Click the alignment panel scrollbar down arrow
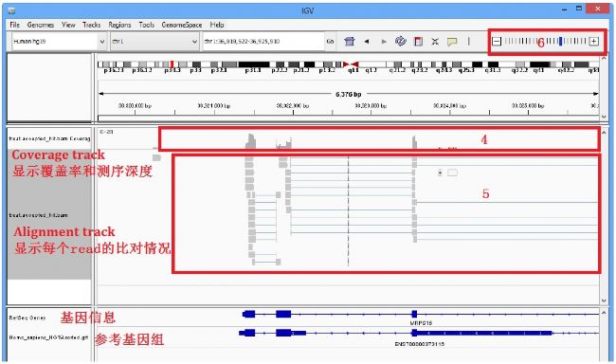The width and height of the screenshot is (616, 364). coord(604,300)
